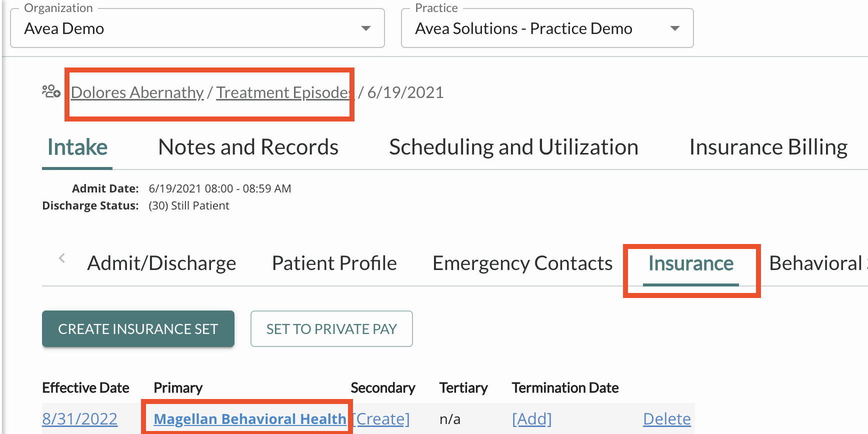Click the Treatment Episodes breadcrumb link

coord(283,92)
